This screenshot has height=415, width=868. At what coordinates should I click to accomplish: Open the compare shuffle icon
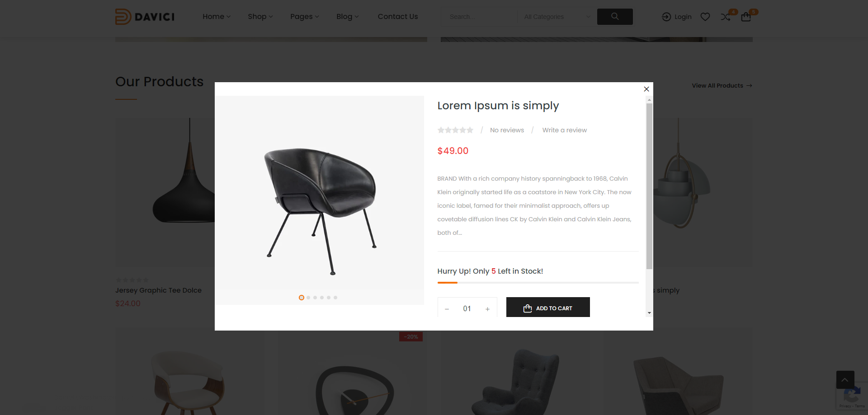(726, 17)
